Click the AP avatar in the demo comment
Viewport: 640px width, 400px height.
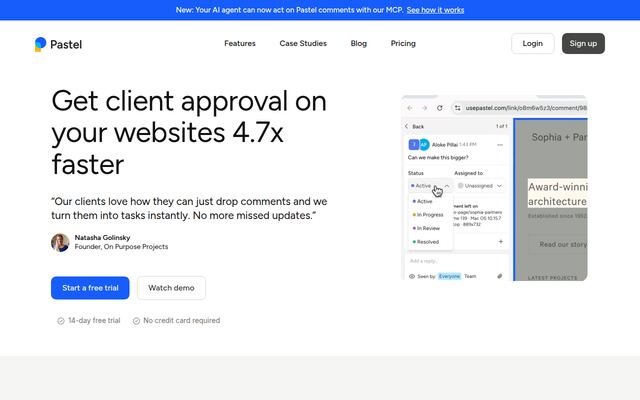[424, 144]
